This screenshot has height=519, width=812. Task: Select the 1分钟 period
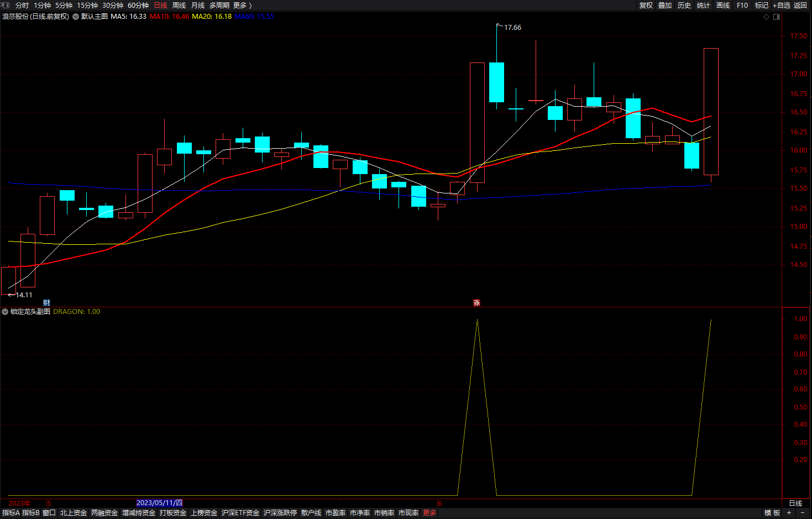click(x=42, y=5)
